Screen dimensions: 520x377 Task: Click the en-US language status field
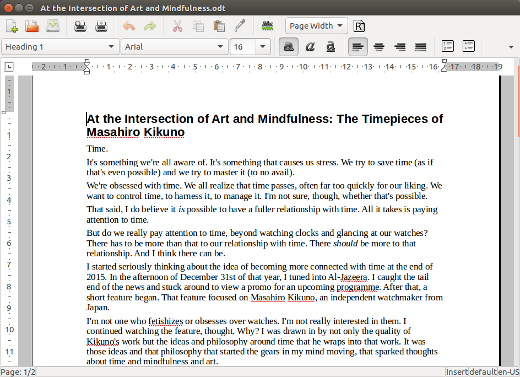point(509,372)
